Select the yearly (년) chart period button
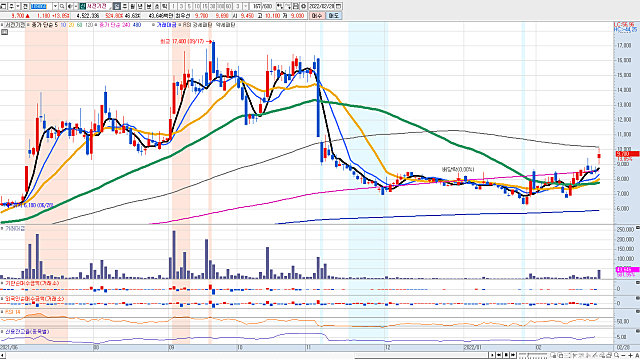640x360 pixels. (139, 6)
